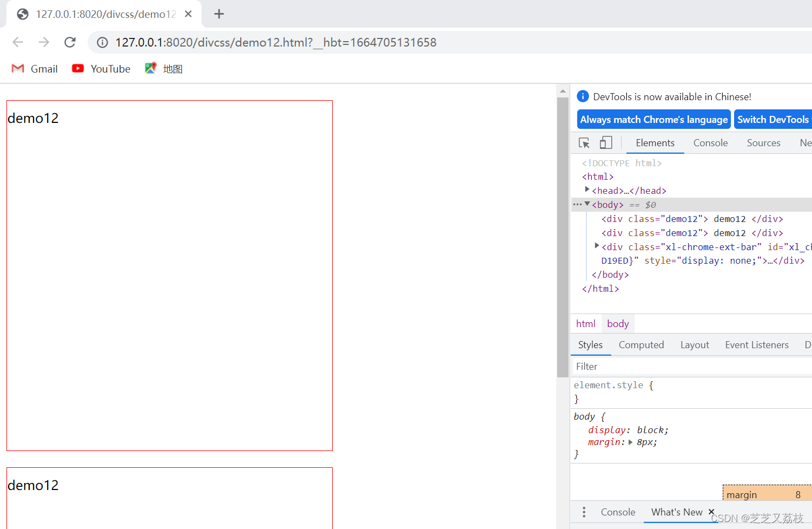Expand the xl-chrome-ext-bar div node
The height and width of the screenshot is (529, 812).
click(x=597, y=246)
